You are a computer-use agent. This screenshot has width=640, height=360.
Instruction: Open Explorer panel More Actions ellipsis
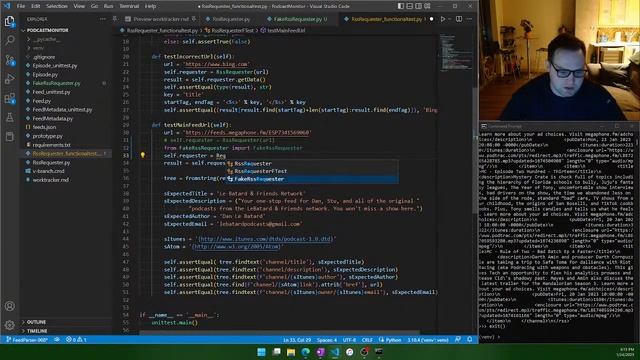tap(102, 19)
